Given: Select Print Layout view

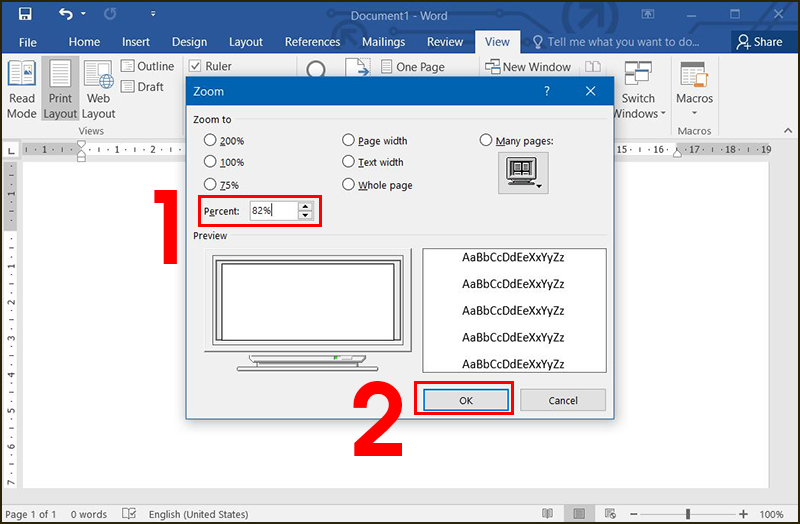Looking at the screenshot, I should pyautogui.click(x=60, y=90).
